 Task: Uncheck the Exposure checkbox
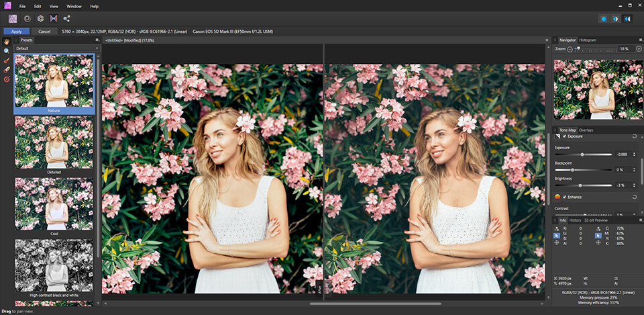[565, 136]
